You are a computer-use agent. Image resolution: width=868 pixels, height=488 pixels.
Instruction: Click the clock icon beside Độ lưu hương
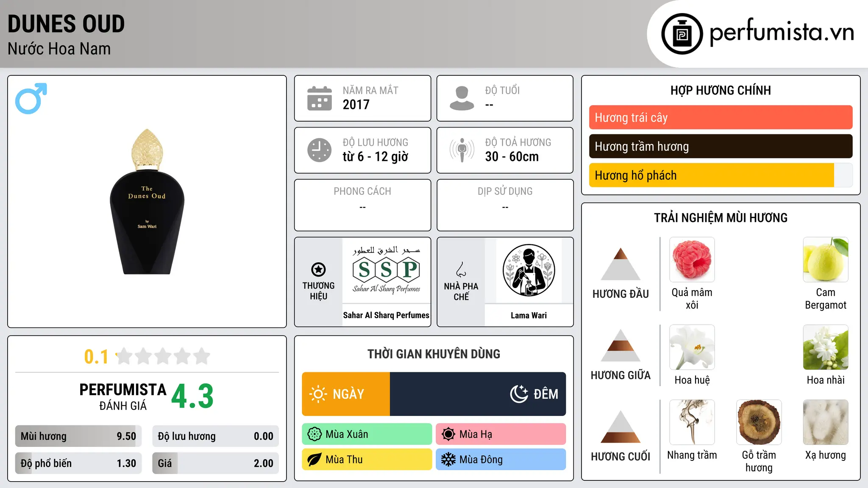[x=319, y=150]
